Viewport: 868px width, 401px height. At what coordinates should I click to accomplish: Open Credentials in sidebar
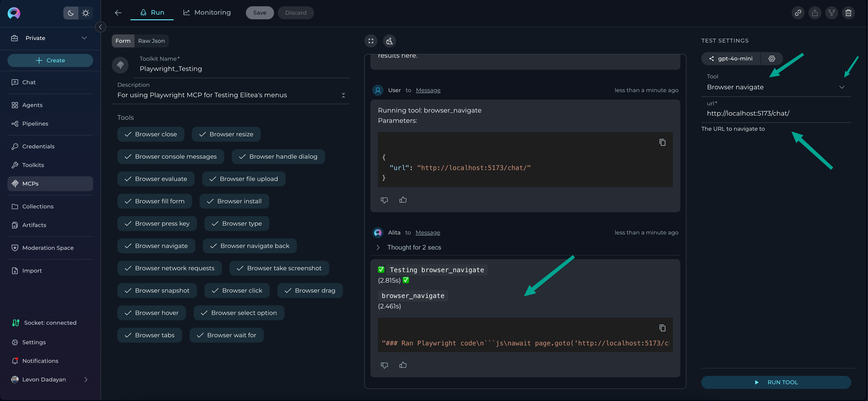tap(50, 147)
